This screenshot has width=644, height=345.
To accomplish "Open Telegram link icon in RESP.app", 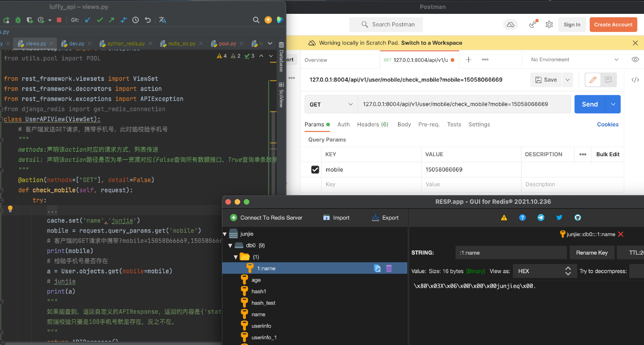I will pyautogui.click(x=541, y=218).
